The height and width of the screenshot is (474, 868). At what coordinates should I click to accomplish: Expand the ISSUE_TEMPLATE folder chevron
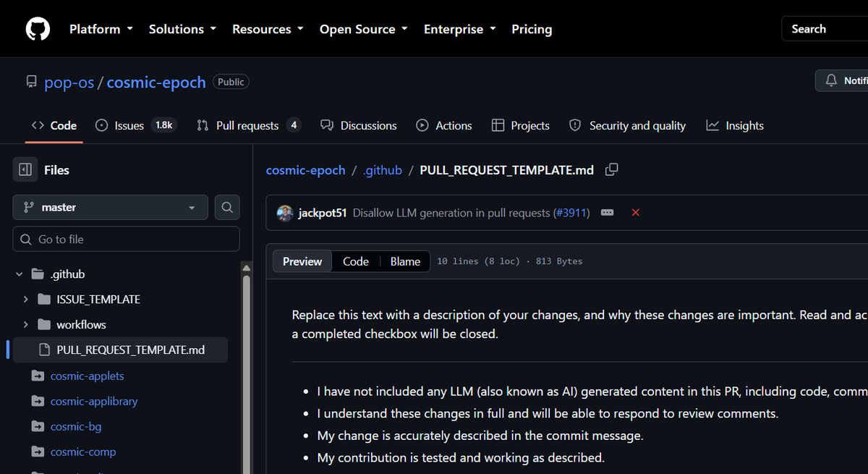[x=26, y=300]
